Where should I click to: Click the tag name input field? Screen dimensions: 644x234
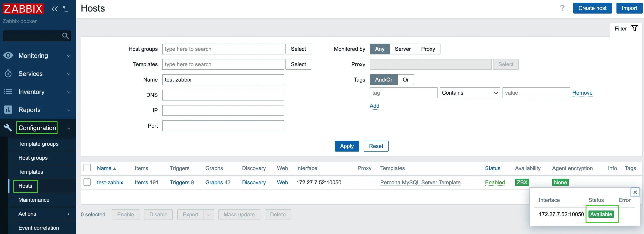(x=403, y=93)
